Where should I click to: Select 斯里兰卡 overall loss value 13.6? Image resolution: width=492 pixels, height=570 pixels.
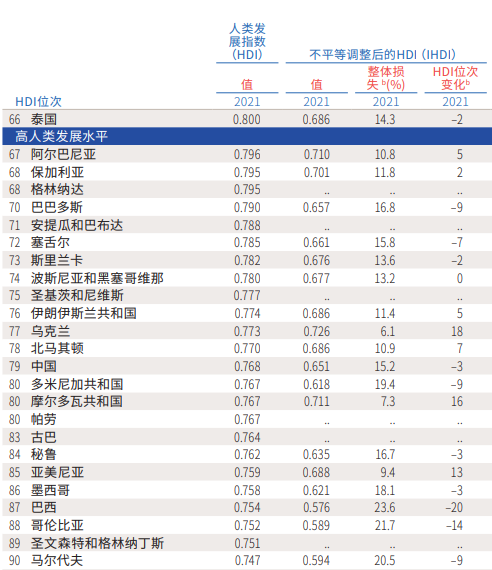tap(385, 260)
